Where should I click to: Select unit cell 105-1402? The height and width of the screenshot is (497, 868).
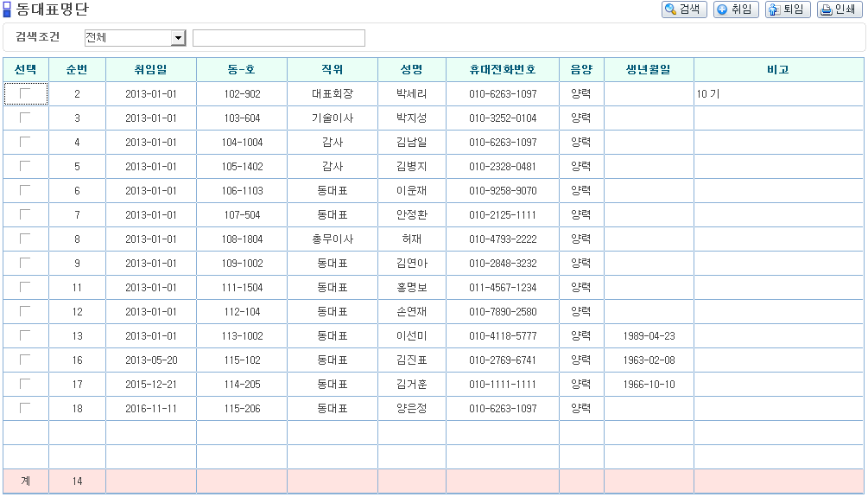[x=242, y=166]
